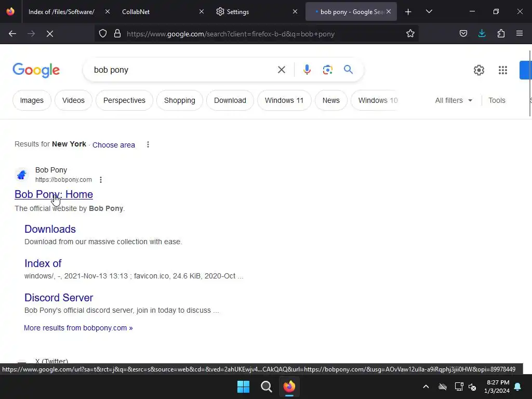Stop page loading with the X button
532x399 pixels.
50,34
